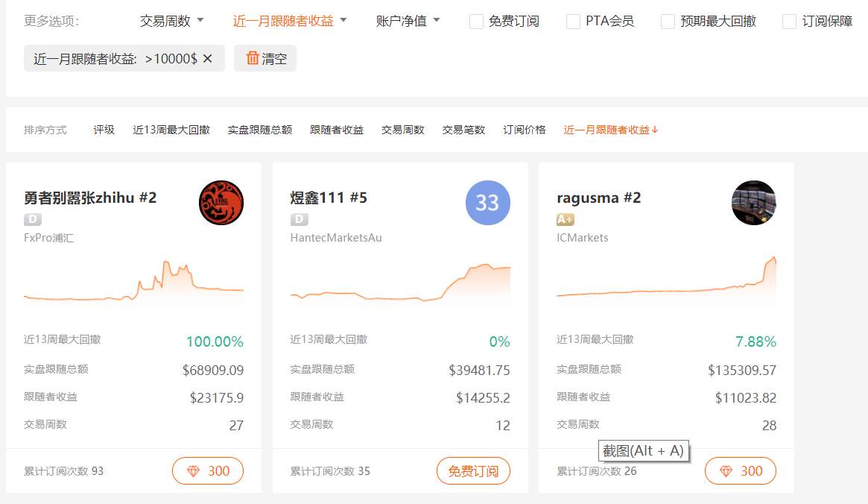
Task: Open trader 煜鑫111 #5 profile name
Action: point(329,198)
